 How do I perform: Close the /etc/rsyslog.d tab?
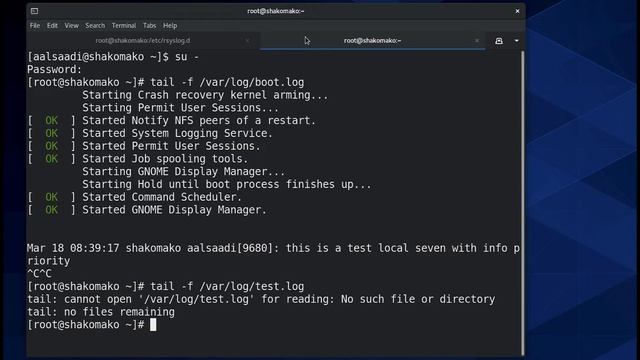coord(247,40)
